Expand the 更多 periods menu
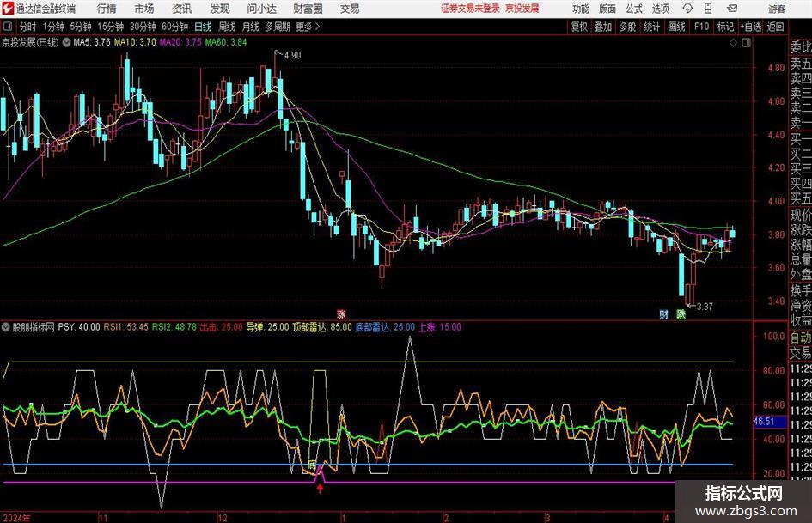 tap(308, 27)
